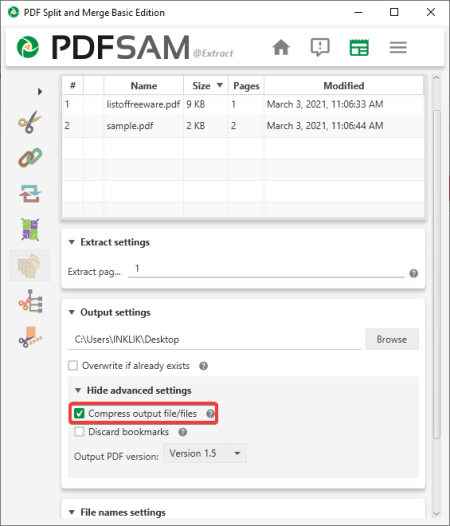Sort table by Name column header
The width and height of the screenshot is (450, 526).
tap(144, 86)
